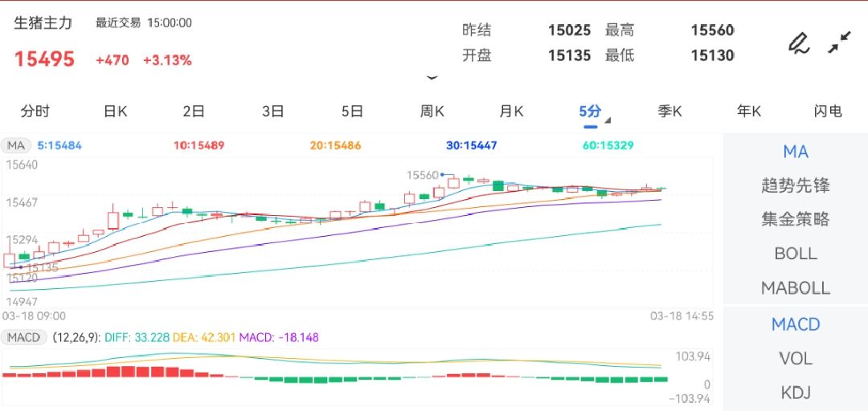868x411 pixels.
Task: Switch to the 季K tab
Action: (669, 112)
